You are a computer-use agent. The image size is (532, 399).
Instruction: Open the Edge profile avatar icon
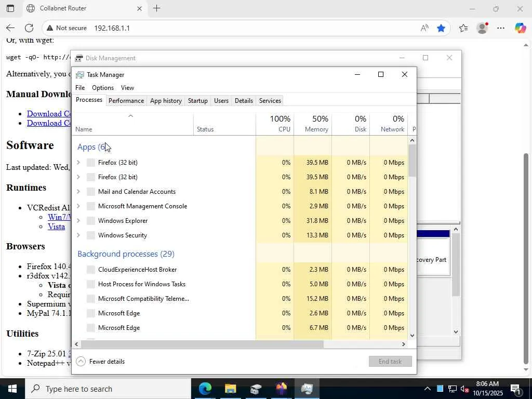click(x=482, y=28)
